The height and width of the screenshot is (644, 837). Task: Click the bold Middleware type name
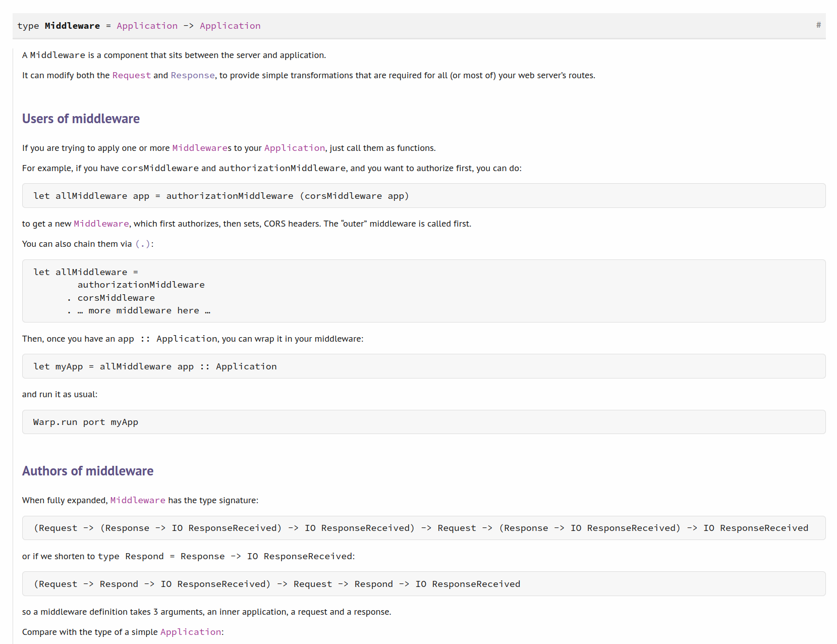(x=72, y=26)
